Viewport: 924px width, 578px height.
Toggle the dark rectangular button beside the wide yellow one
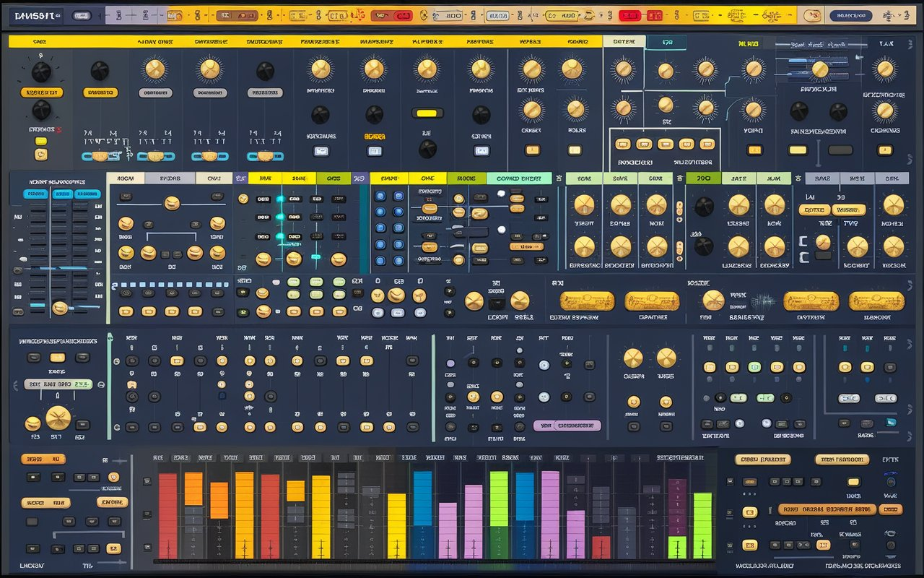[x=840, y=150]
